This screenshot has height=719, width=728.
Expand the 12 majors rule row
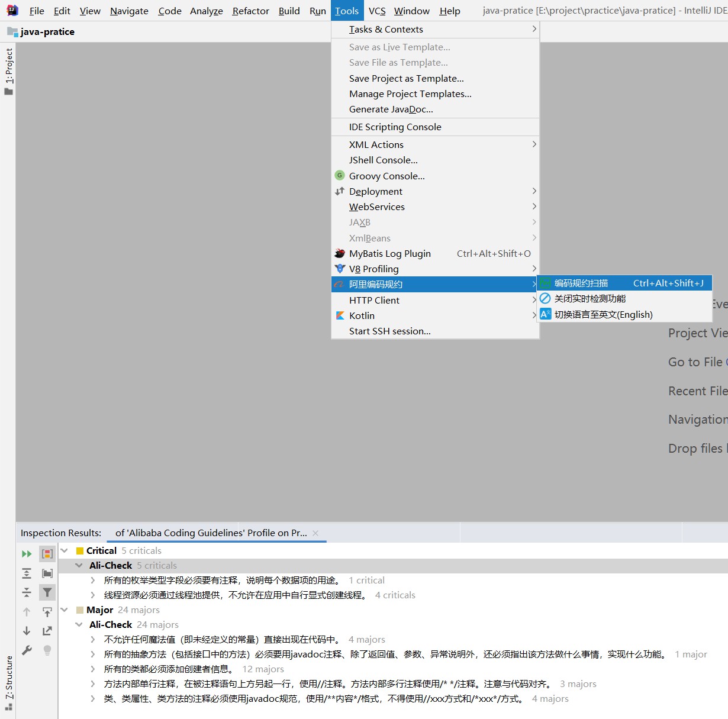click(93, 669)
